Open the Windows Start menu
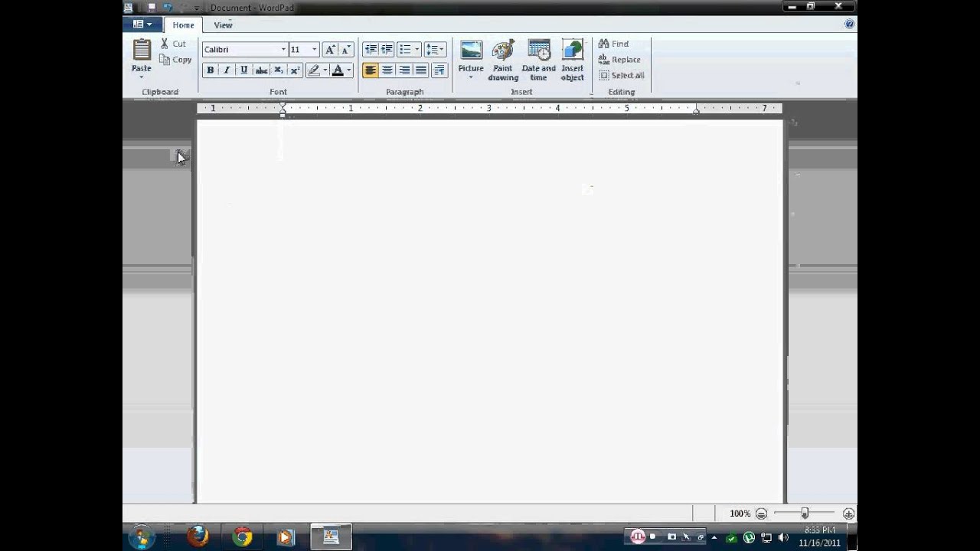Screen dimensions: 980x551 [x=142, y=537]
